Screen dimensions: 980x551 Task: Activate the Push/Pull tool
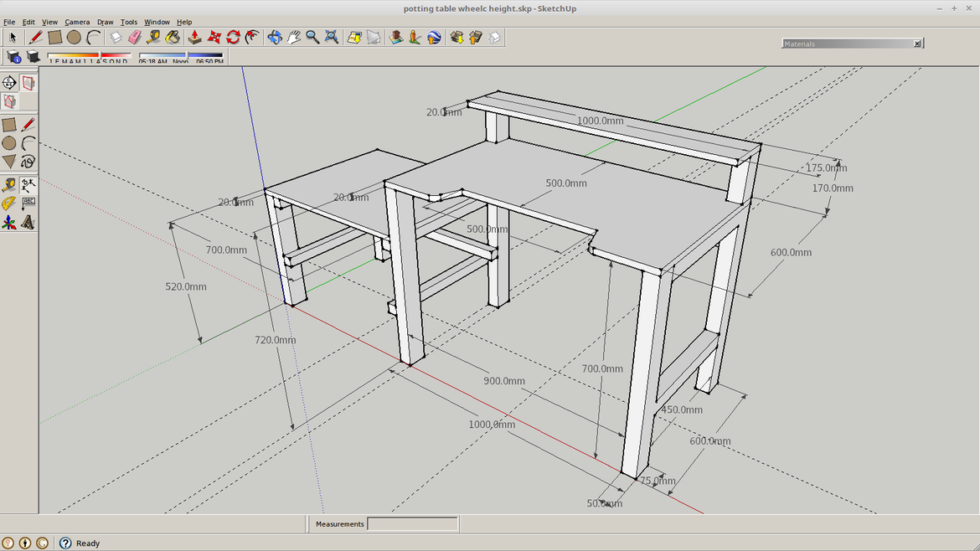194,38
